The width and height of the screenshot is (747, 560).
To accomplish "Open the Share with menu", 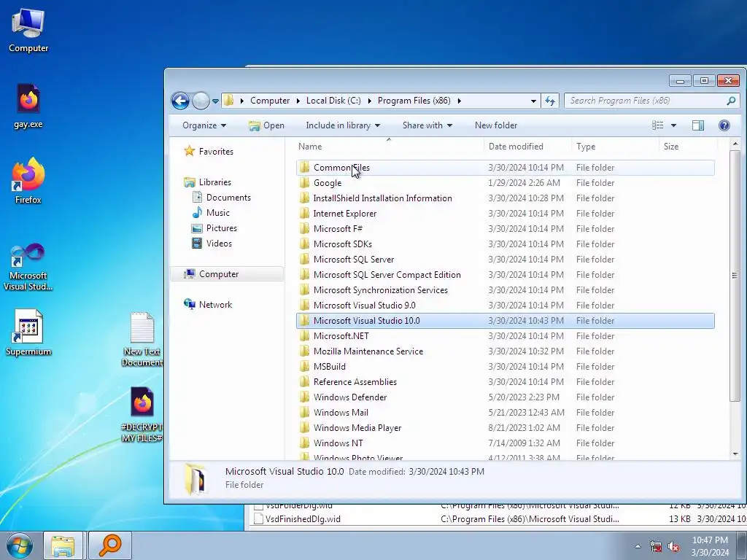I will [427, 125].
